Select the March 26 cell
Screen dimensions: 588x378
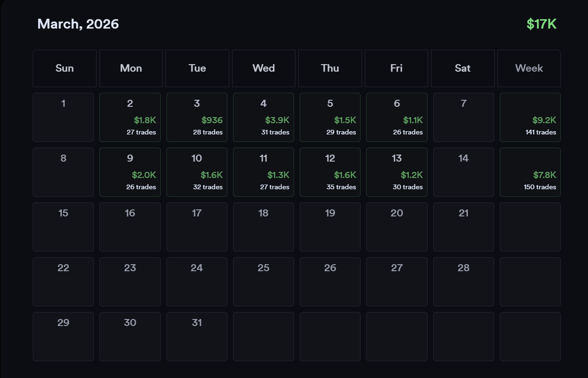tap(330, 282)
